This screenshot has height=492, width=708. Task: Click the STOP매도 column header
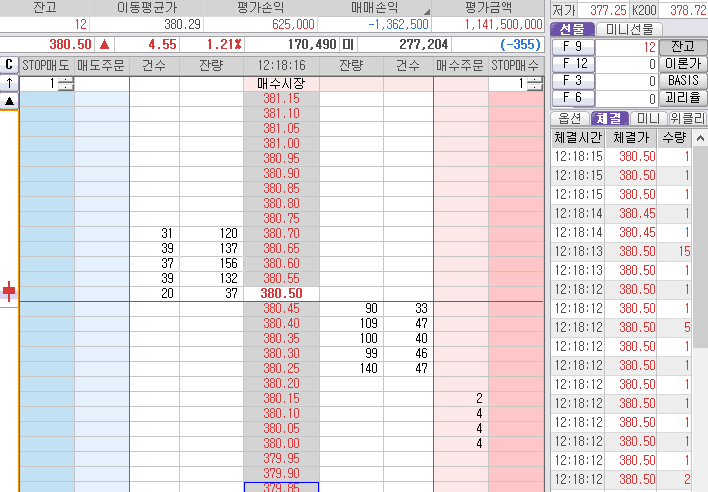click(47, 66)
